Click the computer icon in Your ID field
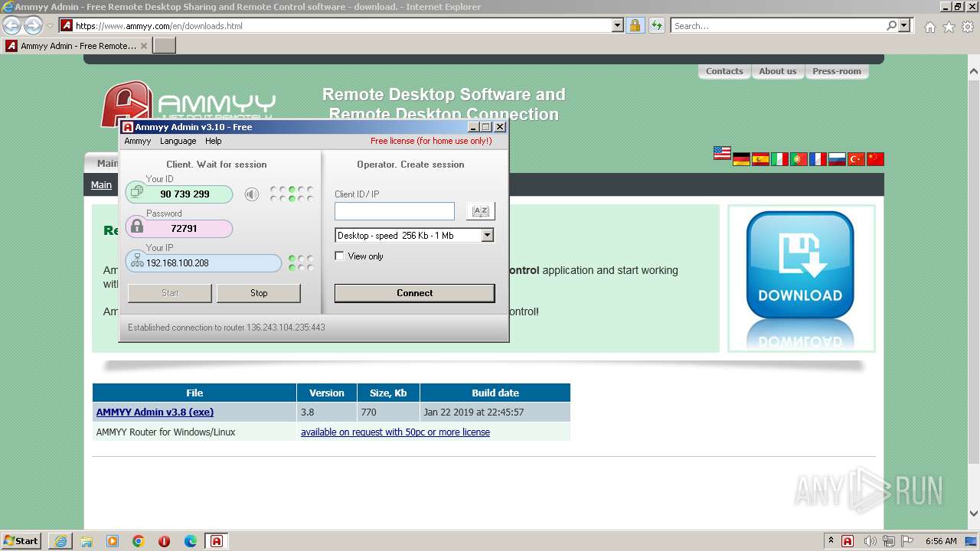 pos(137,193)
